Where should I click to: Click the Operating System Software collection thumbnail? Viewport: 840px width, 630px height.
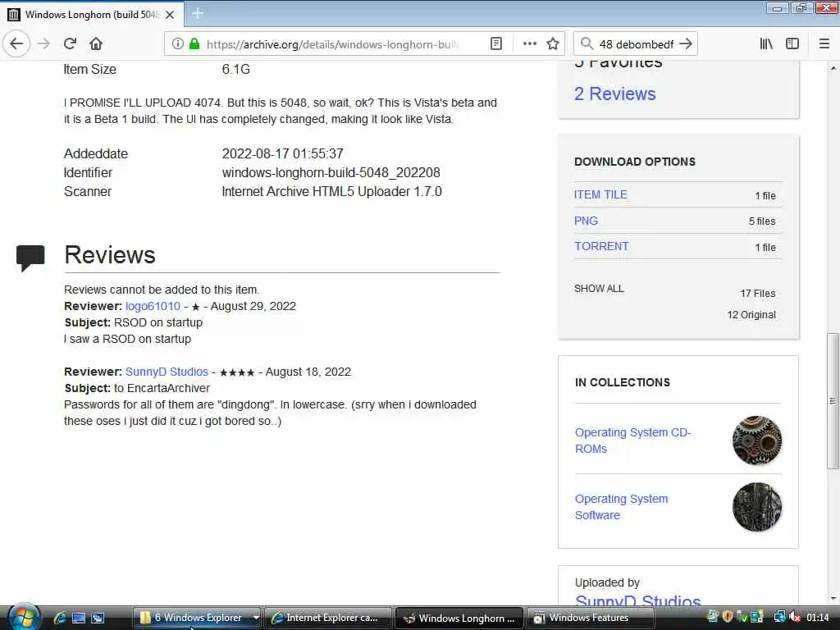pos(756,507)
